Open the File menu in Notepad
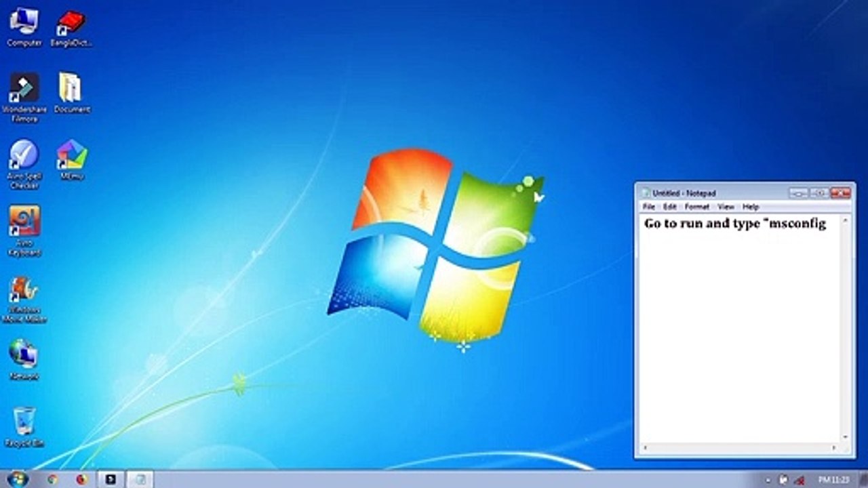 tap(649, 207)
